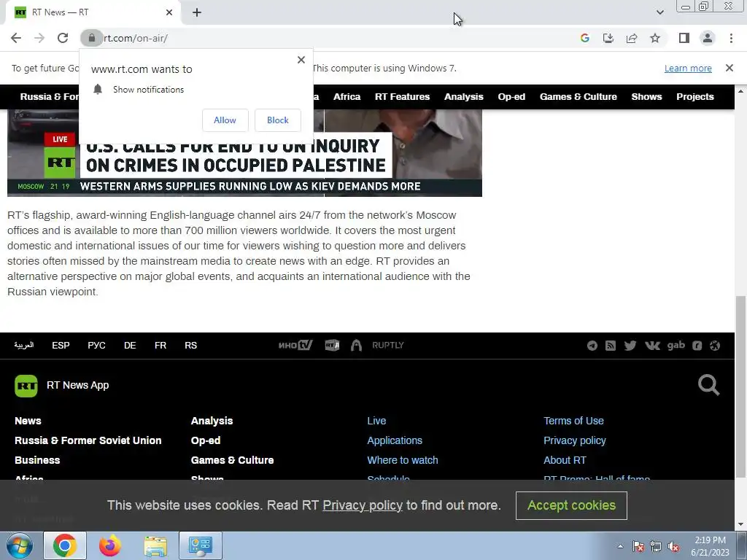Open Africa in the navigation bar
Screen dimensions: 747x560
[347, 97]
